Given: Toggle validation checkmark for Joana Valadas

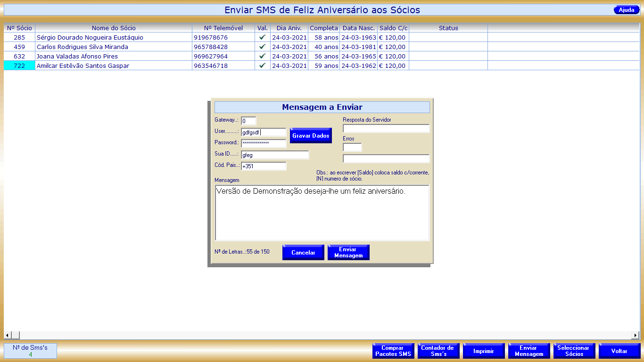Looking at the screenshot, I should pos(263,56).
